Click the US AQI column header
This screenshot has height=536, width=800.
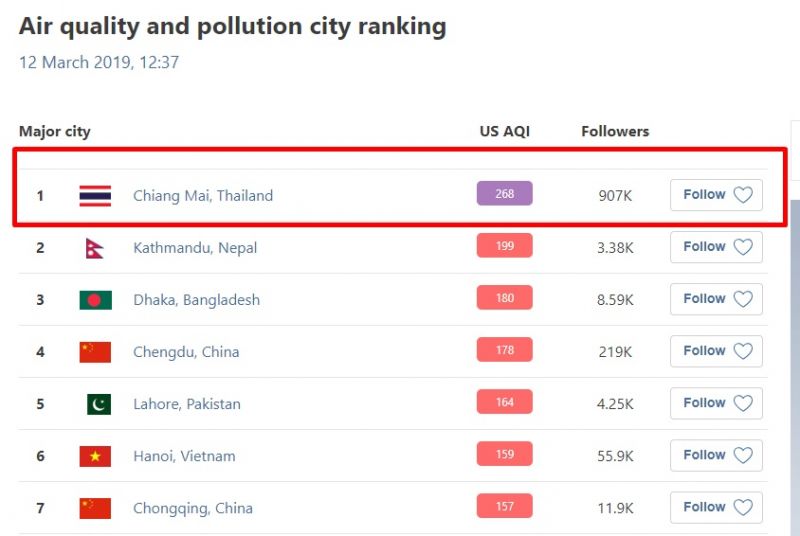coord(505,131)
